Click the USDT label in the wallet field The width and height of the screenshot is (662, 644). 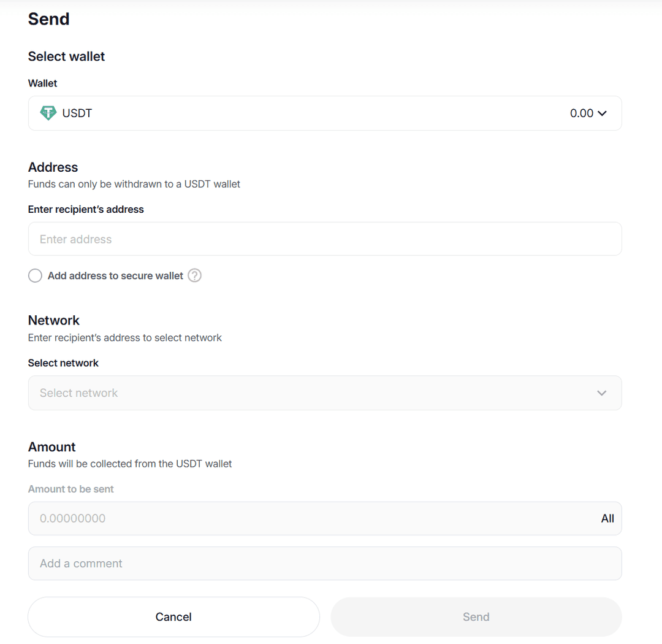point(77,113)
